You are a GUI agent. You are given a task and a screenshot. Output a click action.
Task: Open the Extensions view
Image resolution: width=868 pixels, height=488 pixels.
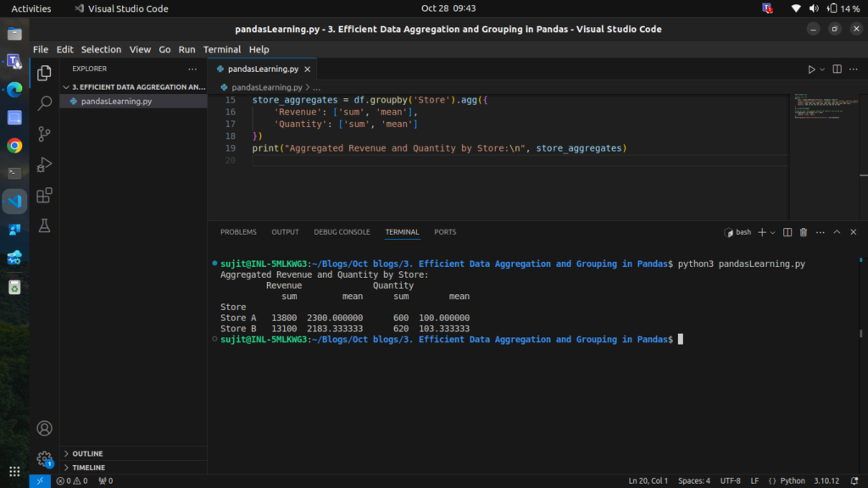(x=45, y=195)
